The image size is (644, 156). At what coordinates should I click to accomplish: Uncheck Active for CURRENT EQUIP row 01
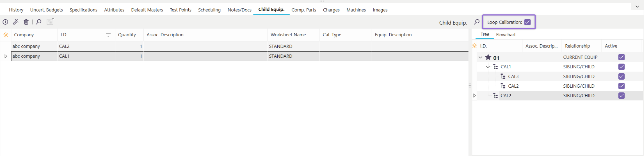pos(621,57)
